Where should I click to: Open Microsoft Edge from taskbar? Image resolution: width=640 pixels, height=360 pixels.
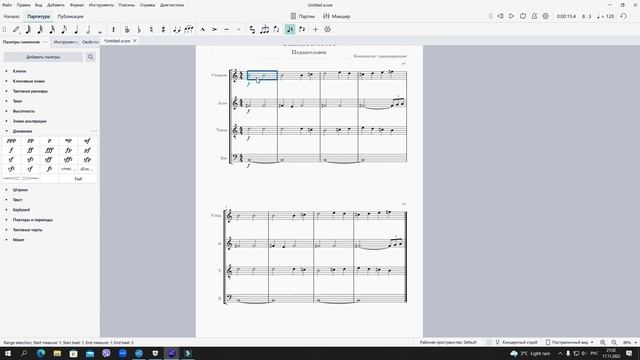40,353
